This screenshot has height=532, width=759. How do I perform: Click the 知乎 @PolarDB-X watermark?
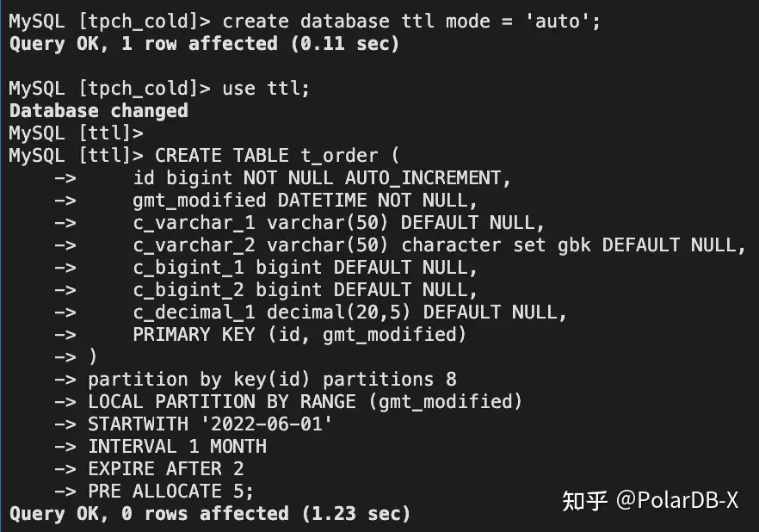pos(650,500)
